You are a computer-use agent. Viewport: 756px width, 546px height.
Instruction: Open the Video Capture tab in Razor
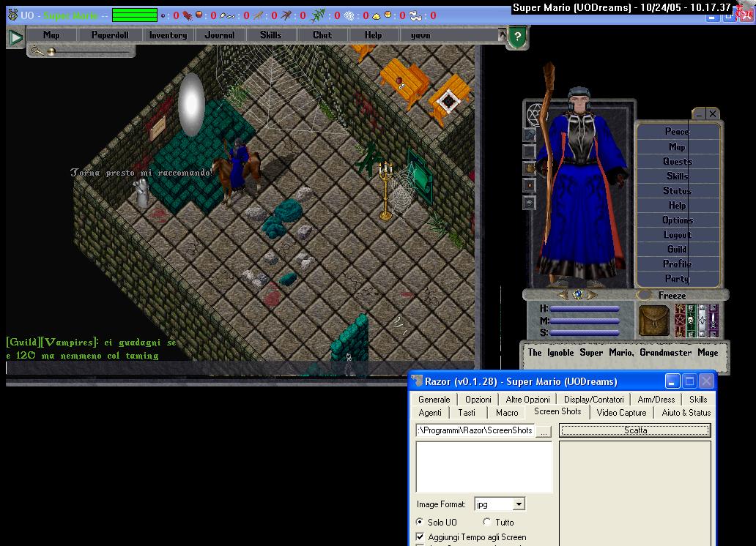pos(621,413)
